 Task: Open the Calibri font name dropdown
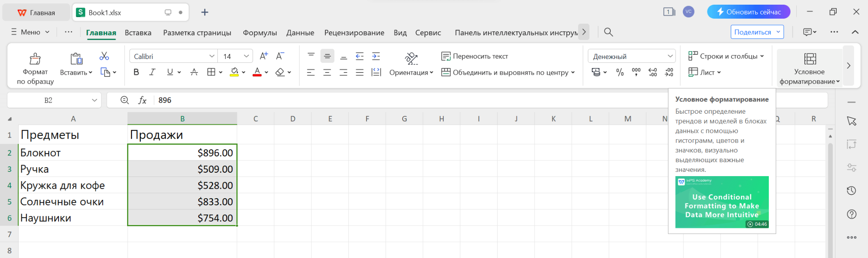[211, 56]
